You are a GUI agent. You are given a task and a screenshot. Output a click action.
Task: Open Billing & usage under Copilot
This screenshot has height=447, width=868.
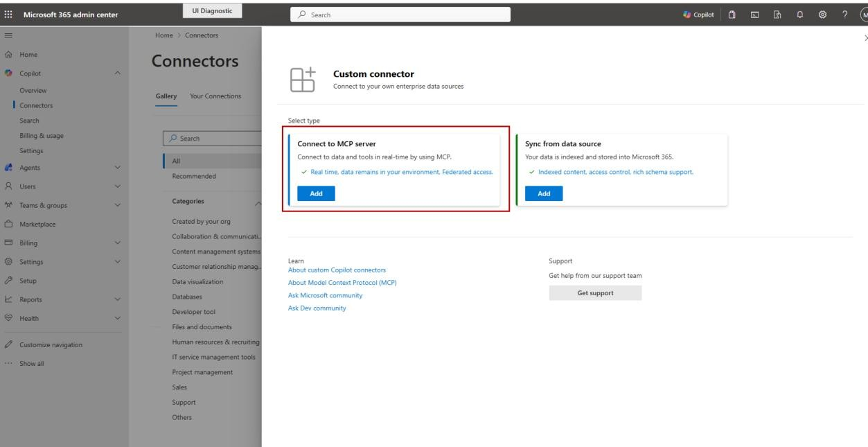[42, 135]
